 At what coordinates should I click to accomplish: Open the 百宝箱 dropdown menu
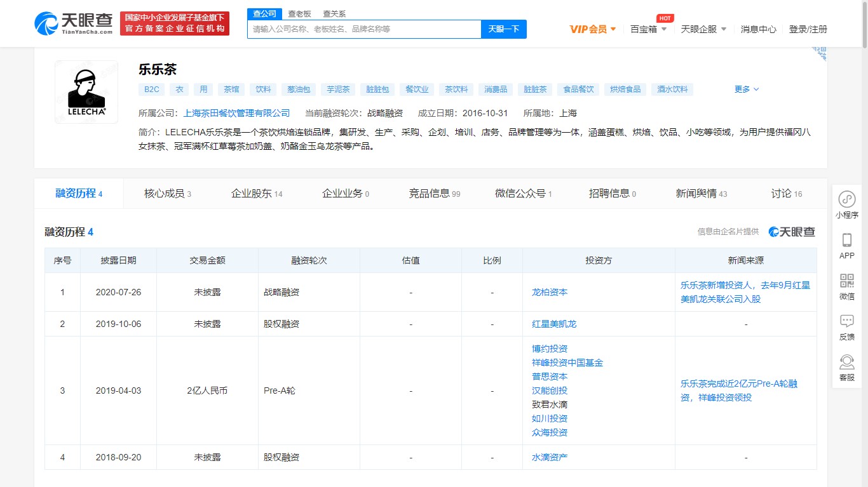(648, 29)
